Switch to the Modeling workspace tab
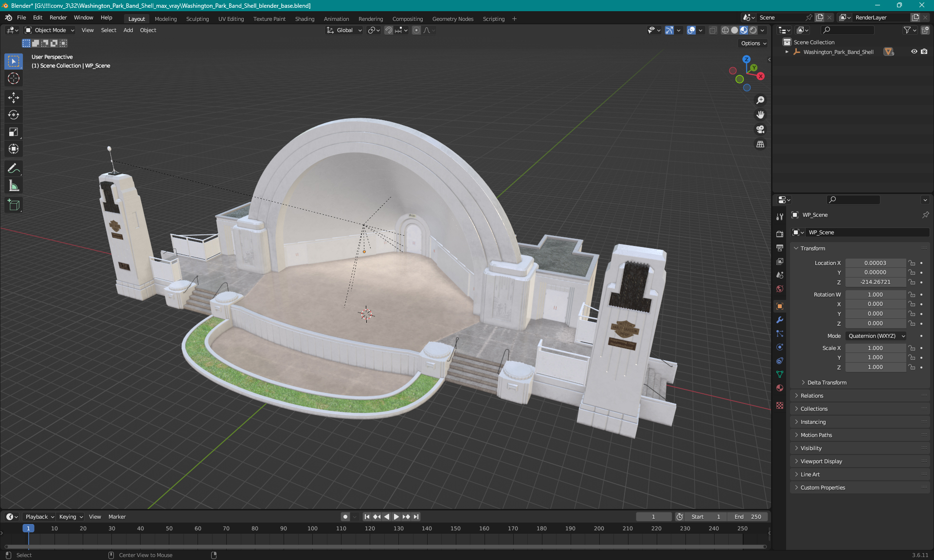The height and width of the screenshot is (560, 934). pyautogui.click(x=165, y=19)
